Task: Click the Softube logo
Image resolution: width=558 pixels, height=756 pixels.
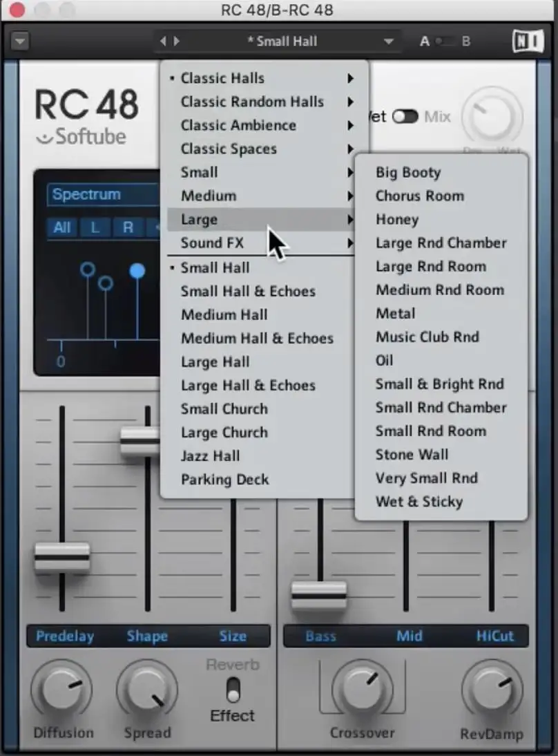Action: coord(81,136)
